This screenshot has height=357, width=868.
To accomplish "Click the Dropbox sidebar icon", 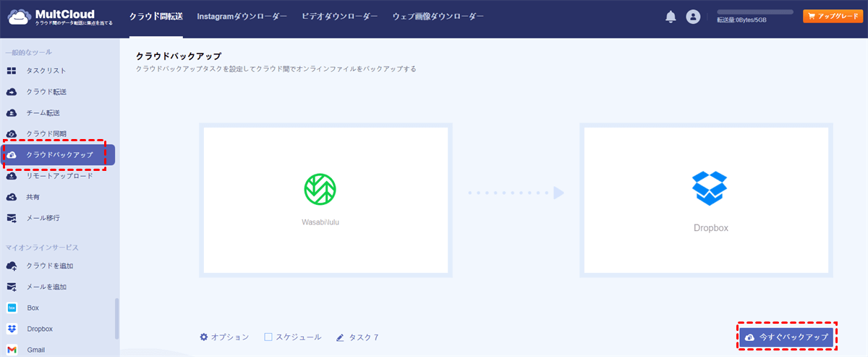I will coord(12,329).
